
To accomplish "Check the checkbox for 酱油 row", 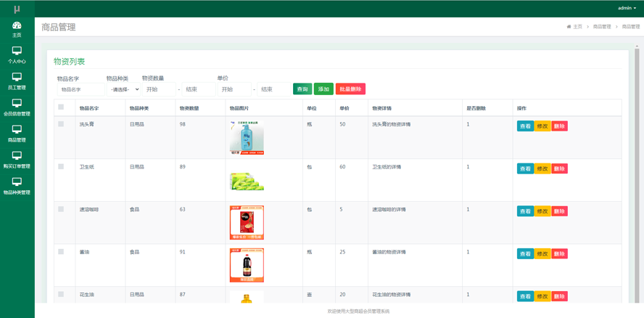I will coord(61,251).
